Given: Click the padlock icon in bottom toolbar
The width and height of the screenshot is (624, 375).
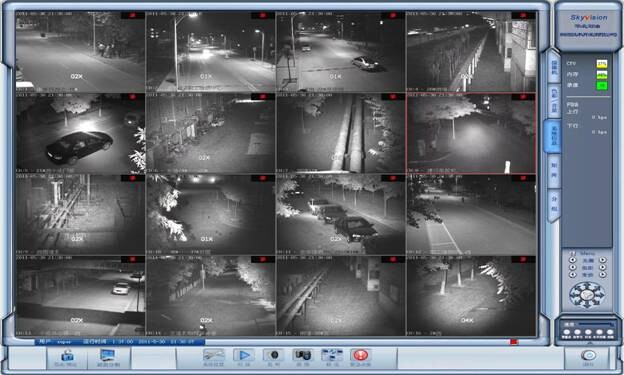Looking at the screenshot, I should tap(67, 356).
